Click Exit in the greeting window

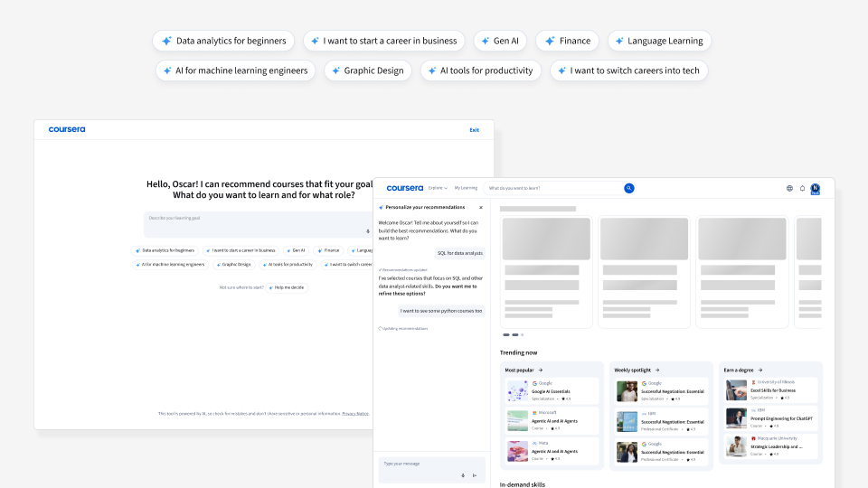click(475, 130)
